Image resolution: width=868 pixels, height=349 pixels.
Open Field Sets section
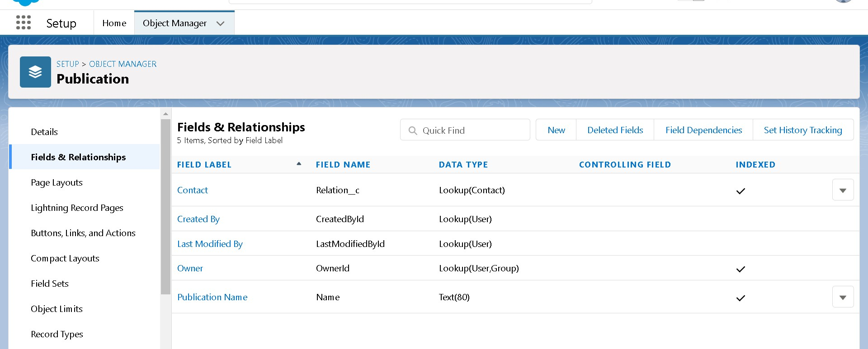tap(50, 284)
